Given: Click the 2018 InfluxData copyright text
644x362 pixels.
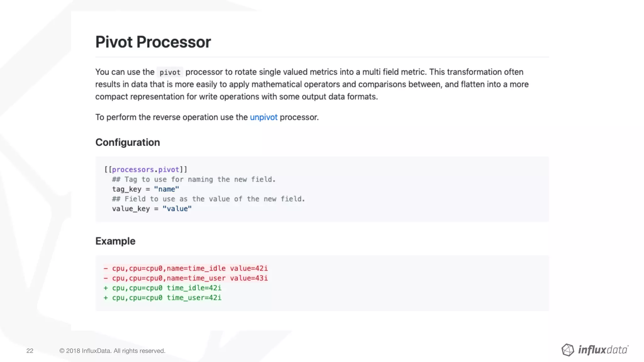Looking at the screenshot, I should coord(112,351).
